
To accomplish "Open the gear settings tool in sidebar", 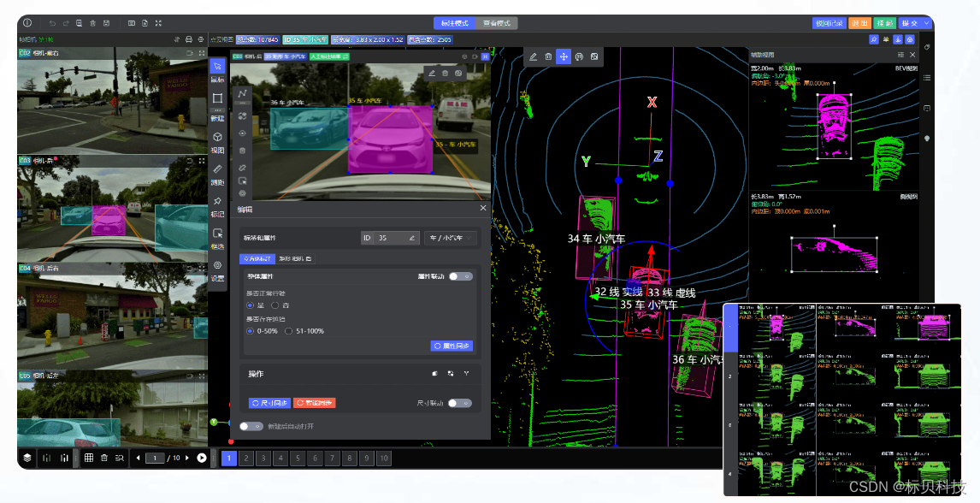I will 217,265.
